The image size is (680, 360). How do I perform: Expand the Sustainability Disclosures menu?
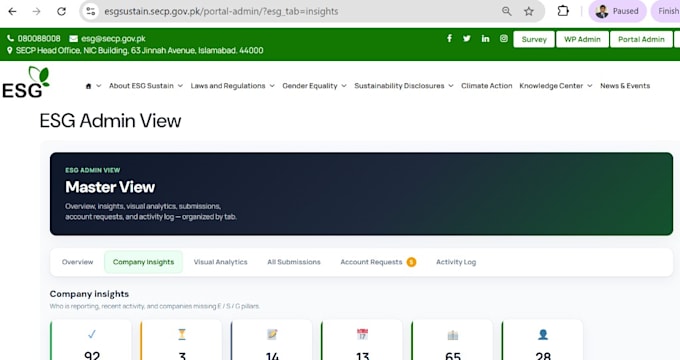404,86
